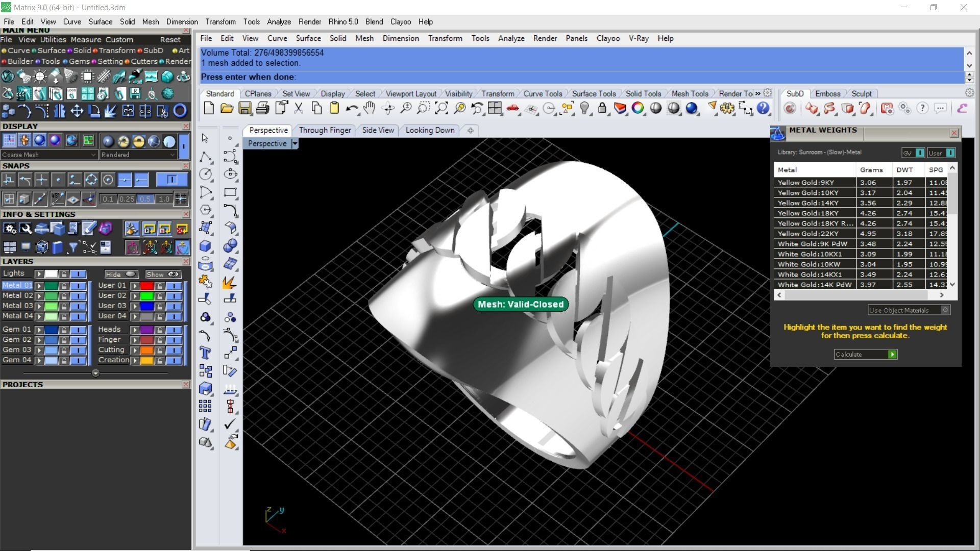
Task: Add a new viewport tab with plus
Action: click(470, 130)
